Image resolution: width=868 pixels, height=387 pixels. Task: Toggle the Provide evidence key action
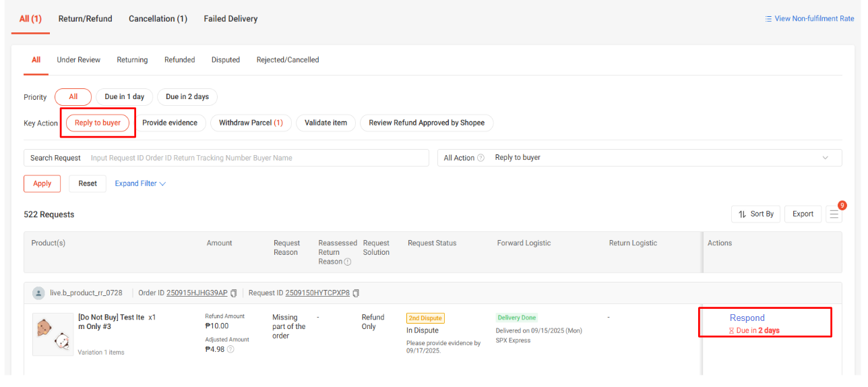click(170, 123)
